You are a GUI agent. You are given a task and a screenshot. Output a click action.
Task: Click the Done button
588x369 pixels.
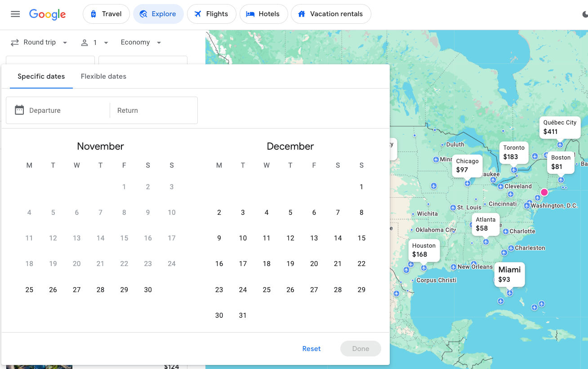coord(361,349)
